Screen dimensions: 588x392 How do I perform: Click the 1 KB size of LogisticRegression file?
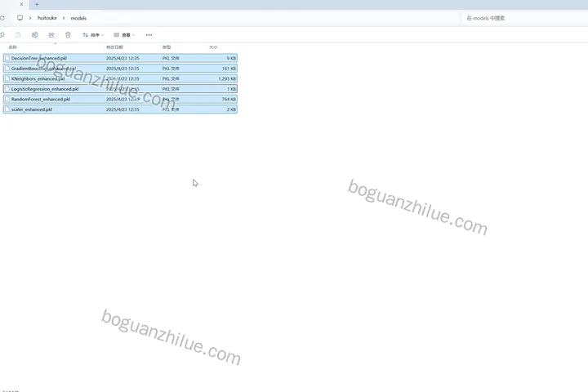[231, 89]
